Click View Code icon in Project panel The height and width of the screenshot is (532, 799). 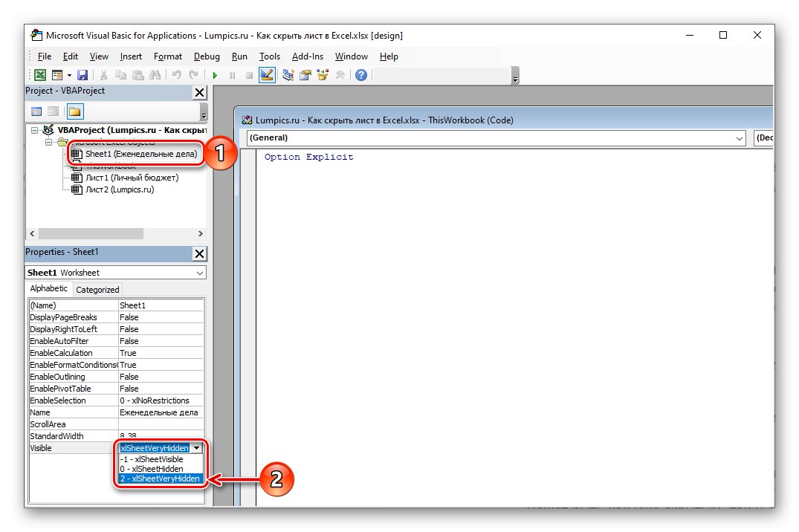click(x=36, y=111)
